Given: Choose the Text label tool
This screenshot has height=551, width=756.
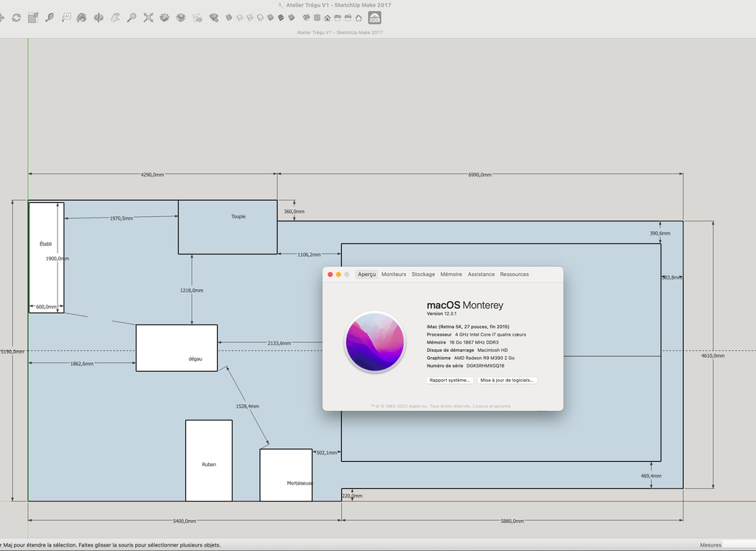Looking at the screenshot, I should [x=66, y=18].
